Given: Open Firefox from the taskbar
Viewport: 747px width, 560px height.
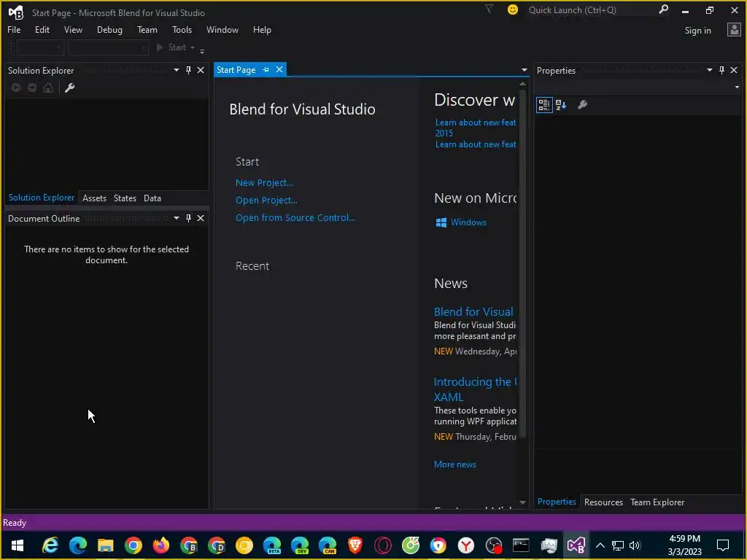Looking at the screenshot, I should [161, 545].
